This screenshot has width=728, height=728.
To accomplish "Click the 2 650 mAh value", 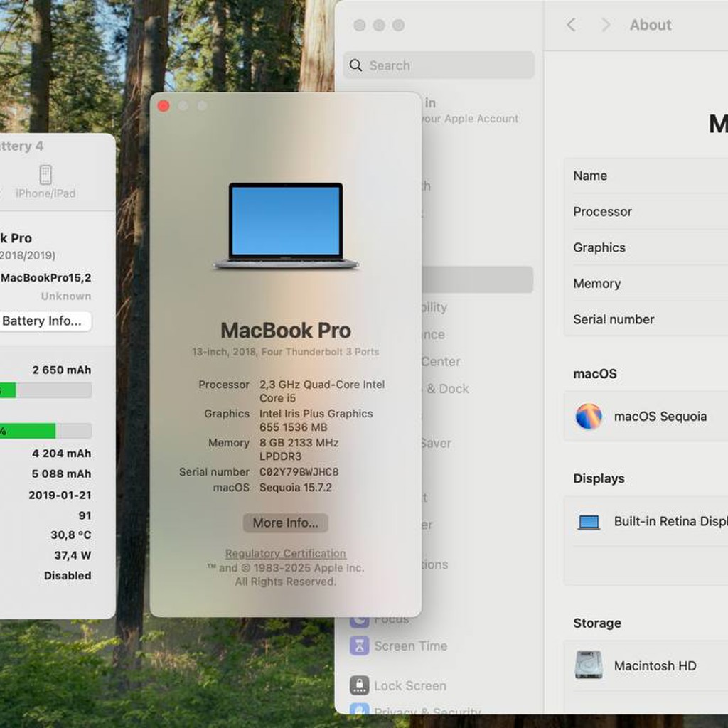I will click(62, 370).
